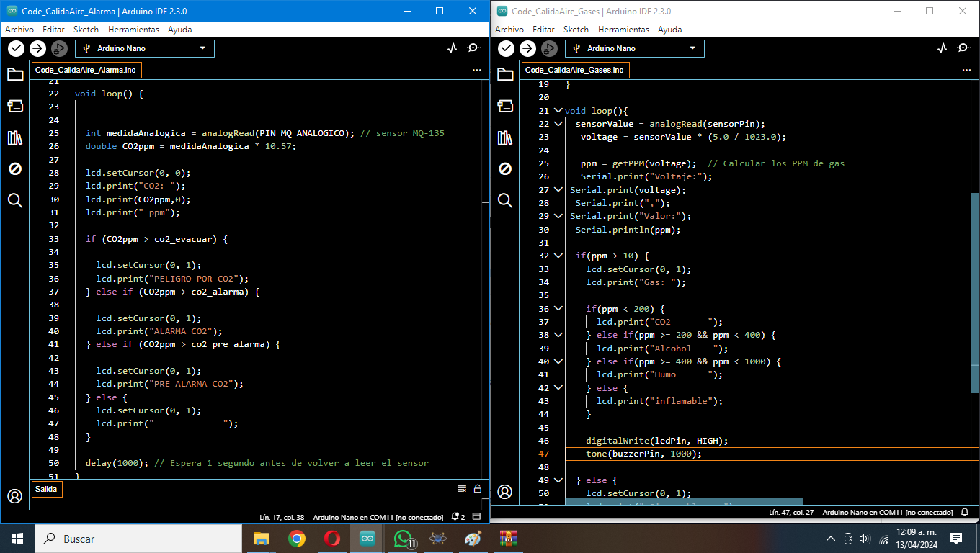
Task: Open Search panel in Gases sidebar
Action: point(505,200)
